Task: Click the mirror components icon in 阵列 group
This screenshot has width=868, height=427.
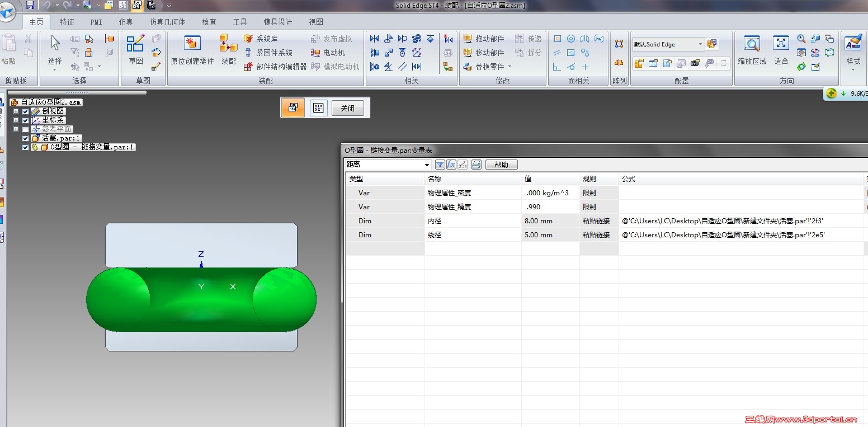Action: 619,63
